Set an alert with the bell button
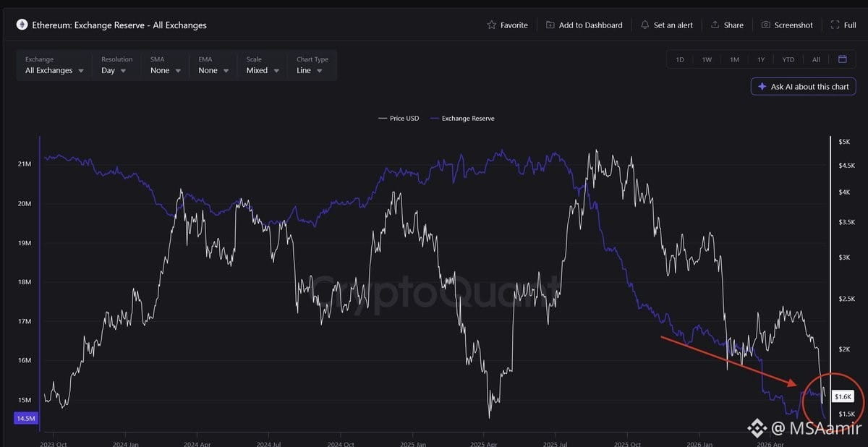The image size is (868, 447). (666, 25)
